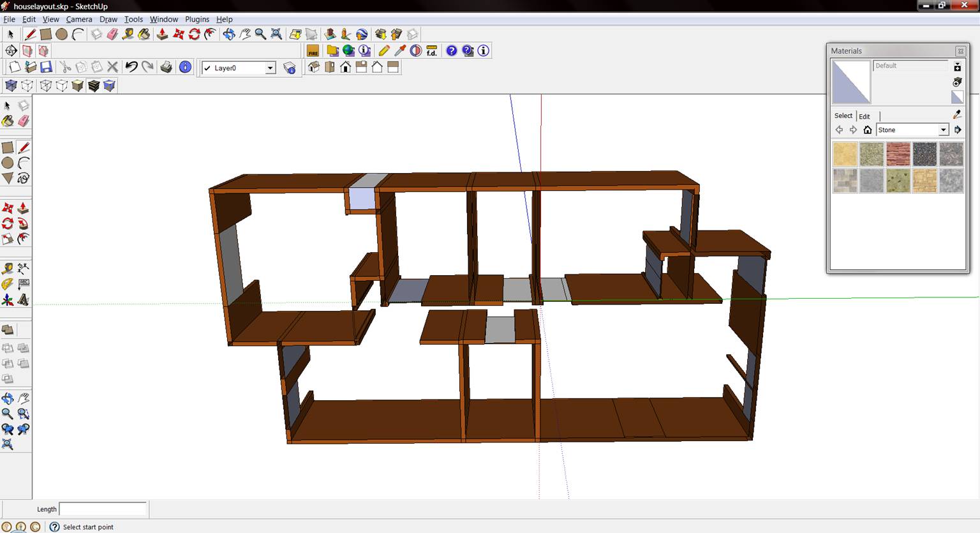Open the Camera menu
This screenshot has width=980, height=533.
(79, 19)
